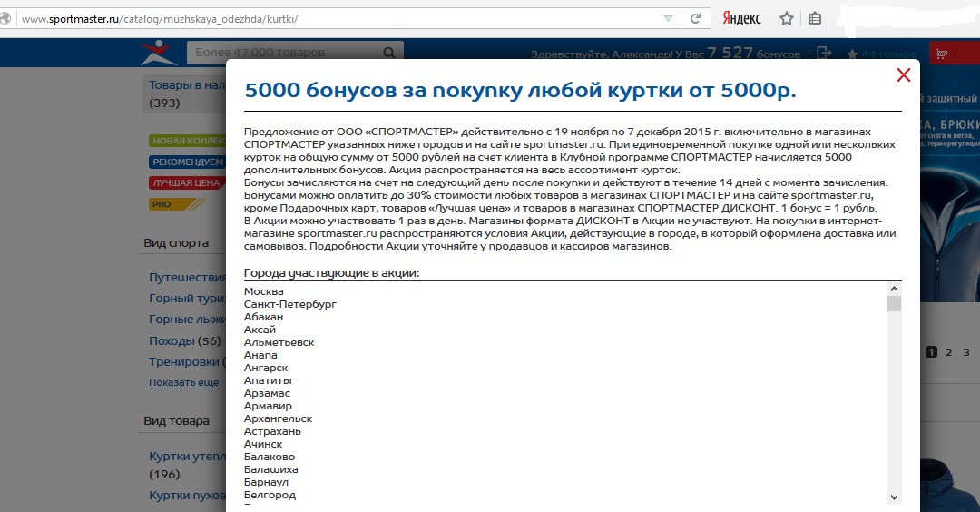980x512 pixels.
Task: Open Горные лыжи category link
Action: [187, 320]
